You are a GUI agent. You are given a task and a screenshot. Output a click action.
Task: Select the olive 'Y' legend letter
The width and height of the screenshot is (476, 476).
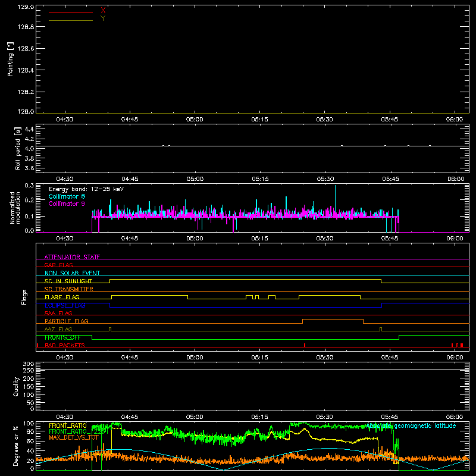click(103, 18)
